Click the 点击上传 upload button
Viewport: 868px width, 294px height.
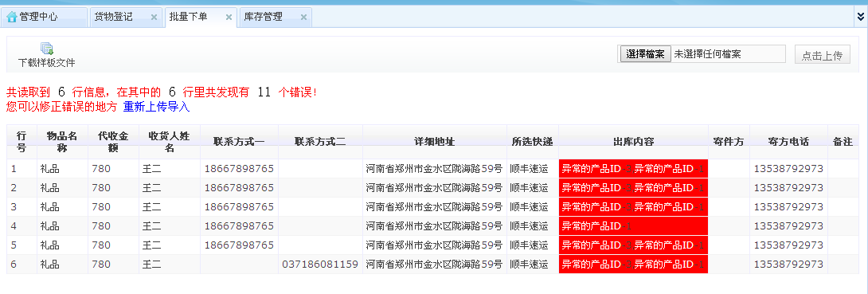click(x=822, y=54)
